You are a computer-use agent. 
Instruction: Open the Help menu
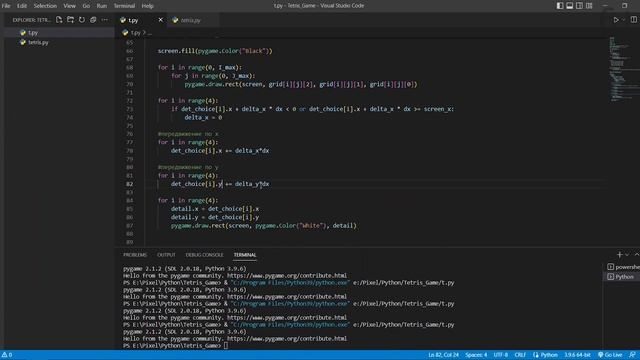(x=147, y=6)
